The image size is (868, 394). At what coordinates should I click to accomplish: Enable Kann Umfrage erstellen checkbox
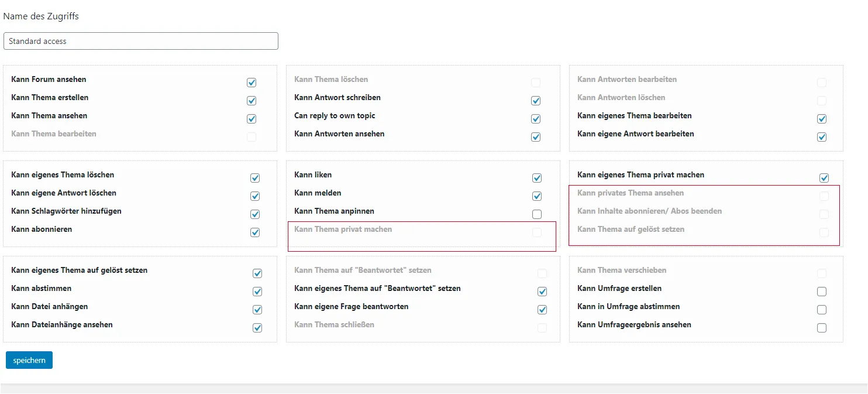822,292
